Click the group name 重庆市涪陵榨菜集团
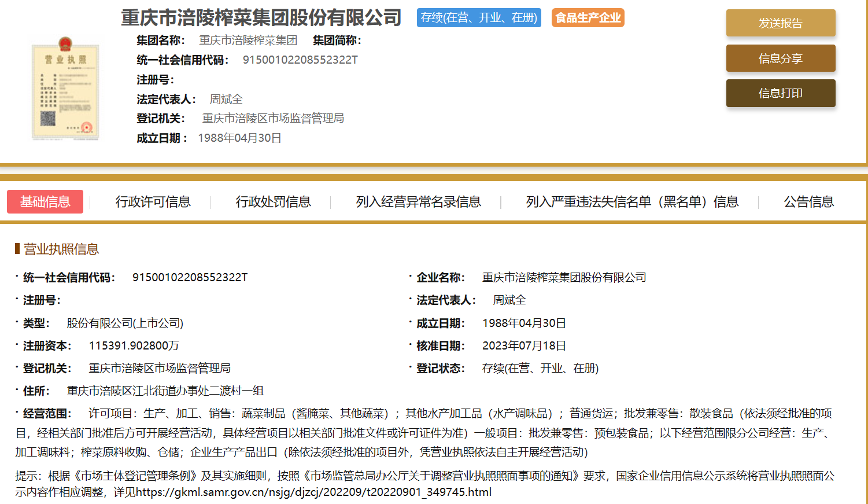The image size is (868, 504). [x=248, y=41]
